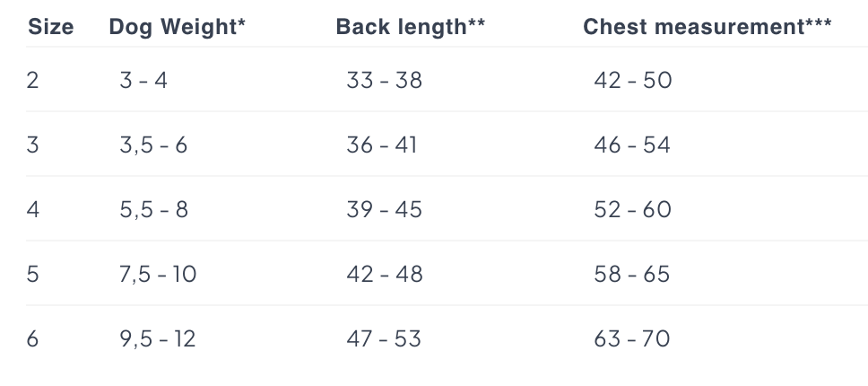
Task: Click the Chest measurement column header
Action: tap(707, 27)
